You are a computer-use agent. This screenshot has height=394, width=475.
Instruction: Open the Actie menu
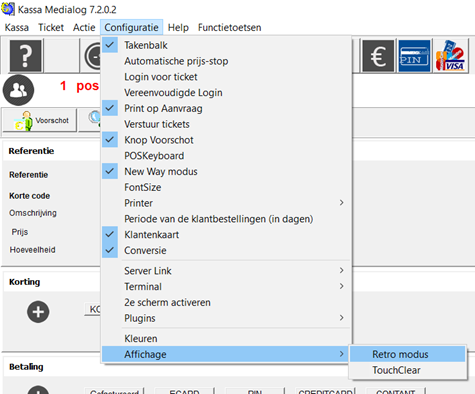pyautogui.click(x=84, y=27)
